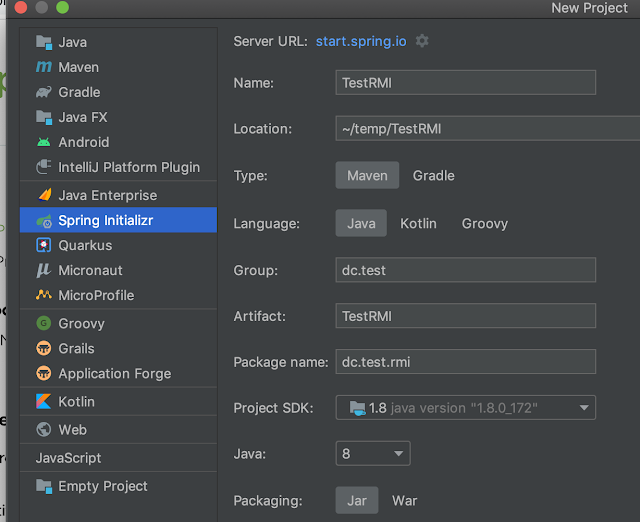Click the Grails icon
This screenshot has width=640, height=522.
[44, 348]
